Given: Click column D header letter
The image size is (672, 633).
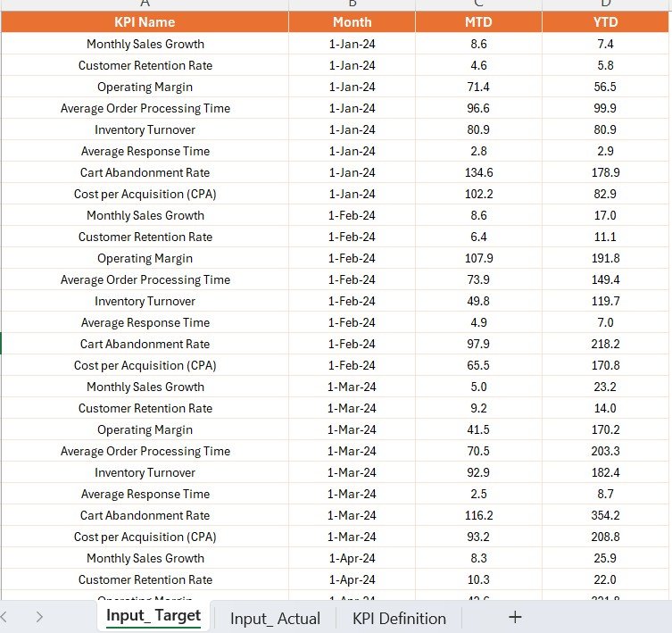Looking at the screenshot, I should pyautogui.click(x=605, y=4).
